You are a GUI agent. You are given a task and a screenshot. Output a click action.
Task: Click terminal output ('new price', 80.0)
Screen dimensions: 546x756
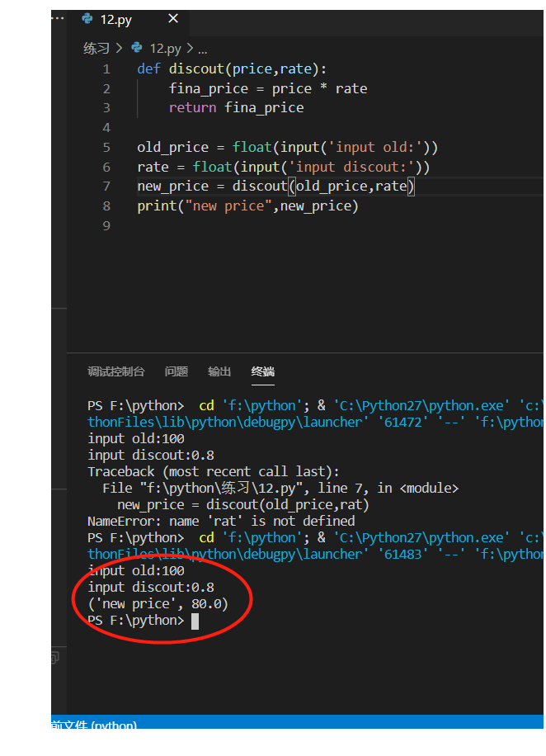click(158, 603)
